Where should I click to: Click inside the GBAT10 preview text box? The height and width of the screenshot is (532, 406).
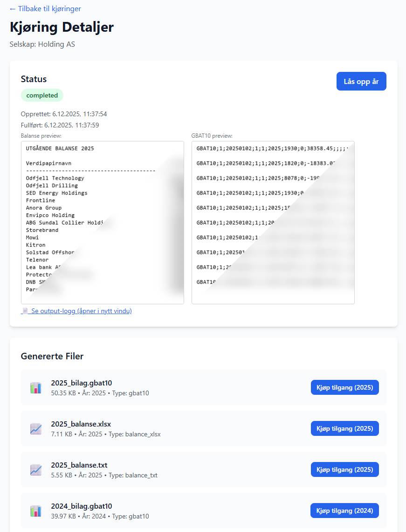pyautogui.click(x=273, y=223)
